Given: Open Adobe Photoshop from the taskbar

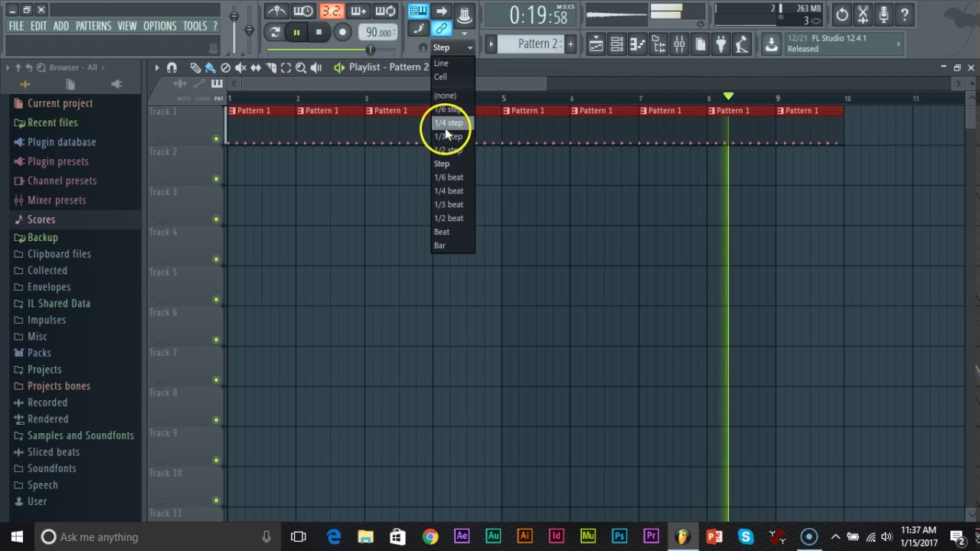Looking at the screenshot, I should click(619, 536).
